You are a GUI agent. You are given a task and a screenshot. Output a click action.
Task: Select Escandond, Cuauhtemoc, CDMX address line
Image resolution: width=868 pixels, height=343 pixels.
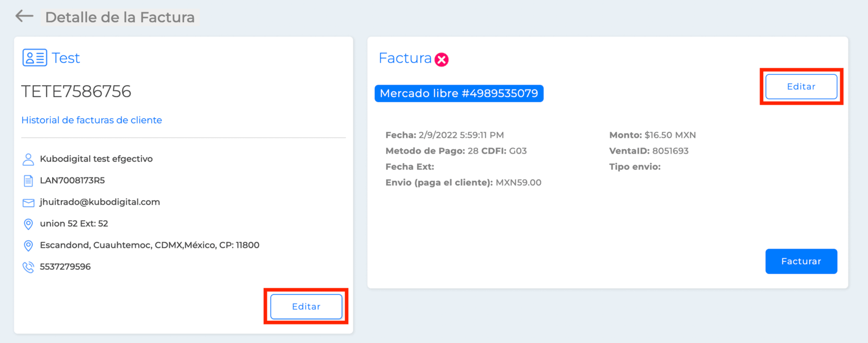[150, 245]
